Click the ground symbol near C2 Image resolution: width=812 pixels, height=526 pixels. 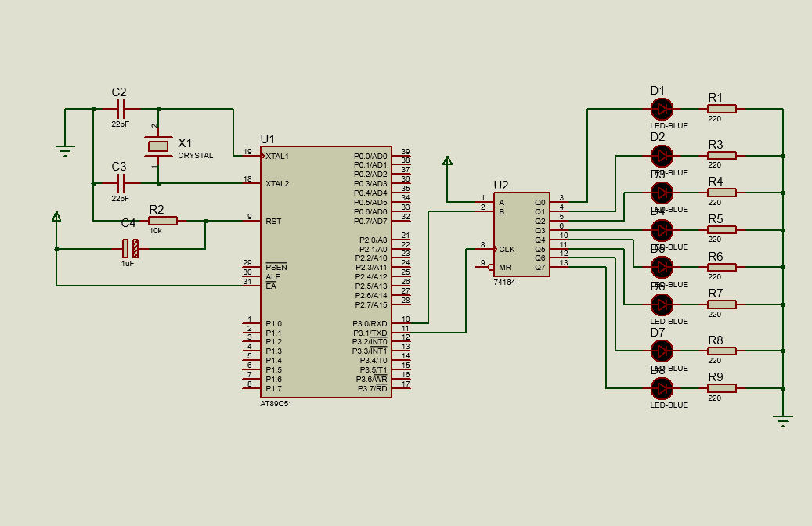point(65,150)
